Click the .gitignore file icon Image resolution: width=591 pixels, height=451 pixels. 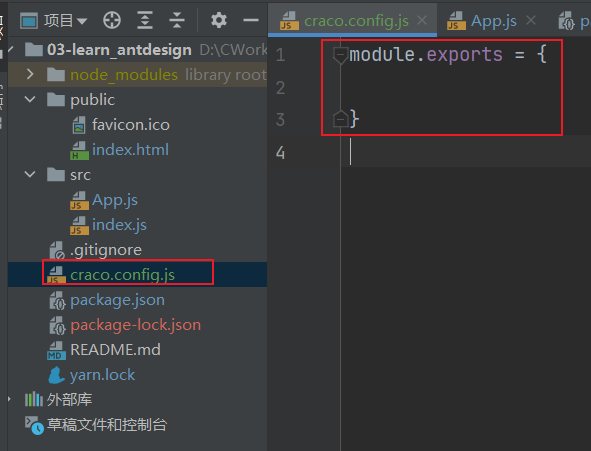[x=57, y=250]
